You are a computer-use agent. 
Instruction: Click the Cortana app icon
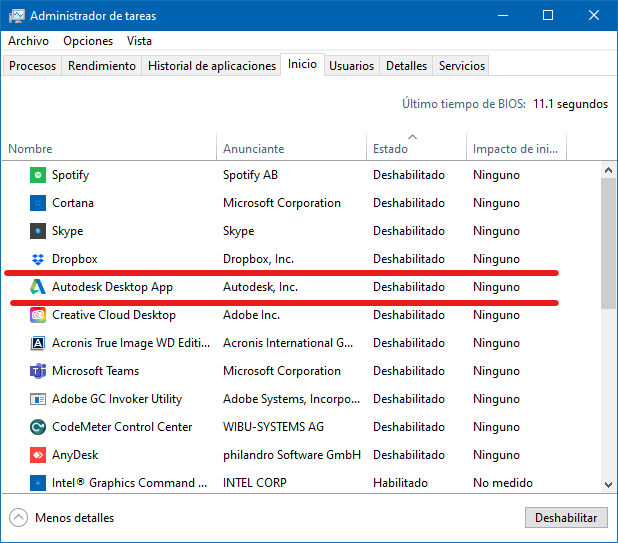[38, 203]
